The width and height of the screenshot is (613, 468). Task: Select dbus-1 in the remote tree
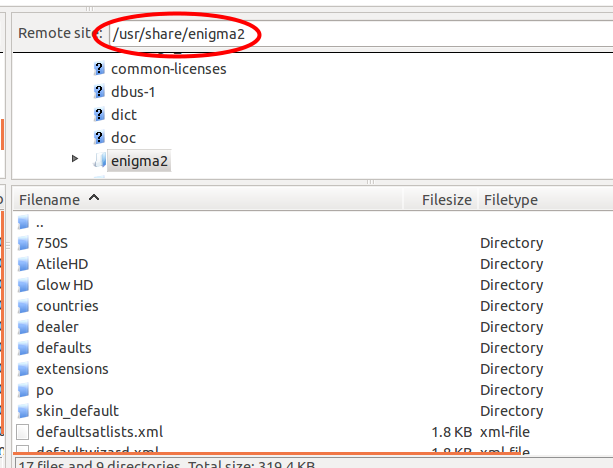tap(133, 92)
